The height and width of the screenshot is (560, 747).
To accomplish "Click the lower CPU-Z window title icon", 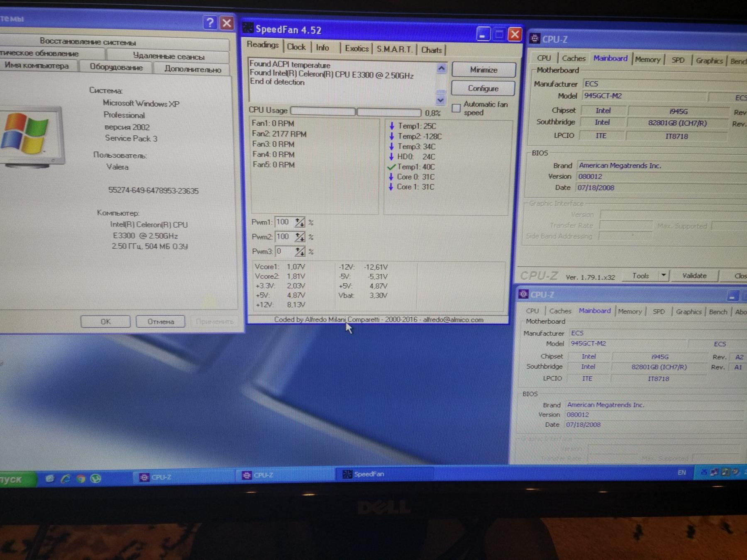I will 523,294.
